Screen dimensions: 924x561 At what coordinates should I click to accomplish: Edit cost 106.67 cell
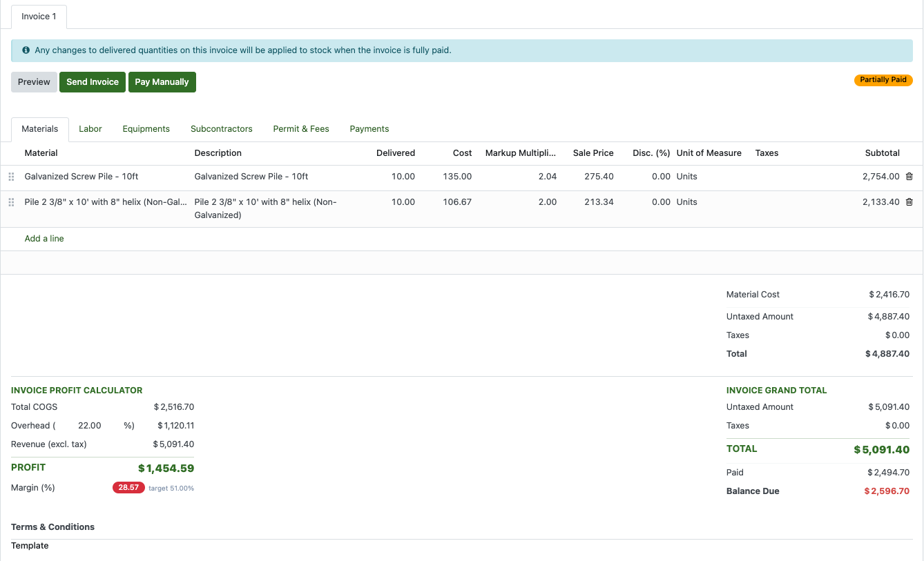[x=458, y=202]
